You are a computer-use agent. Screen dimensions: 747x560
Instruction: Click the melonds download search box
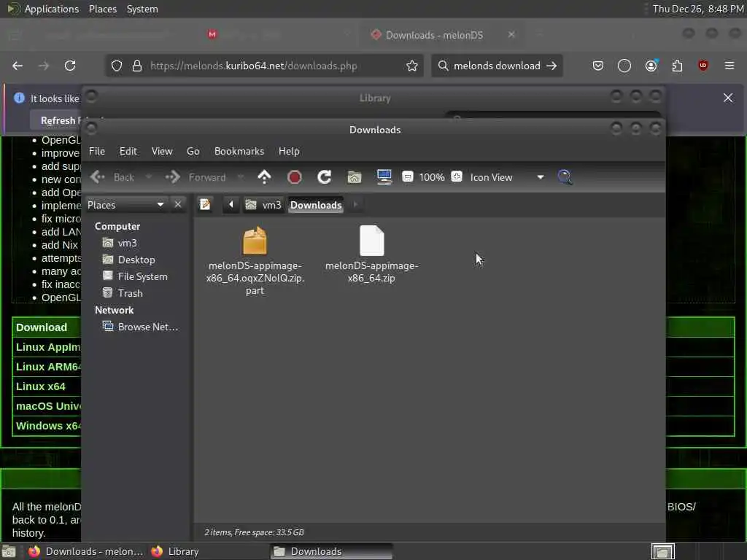click(x=497, y=66)
